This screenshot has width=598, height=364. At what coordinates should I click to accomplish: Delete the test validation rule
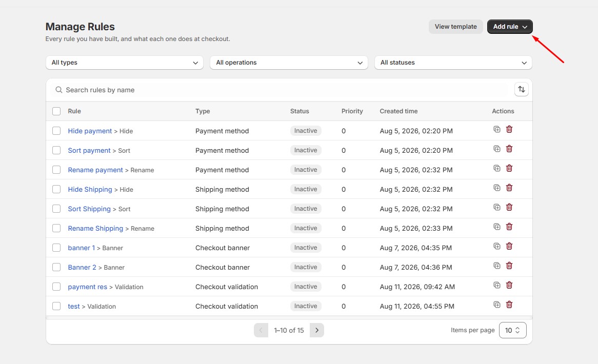[x=509, y=304]
